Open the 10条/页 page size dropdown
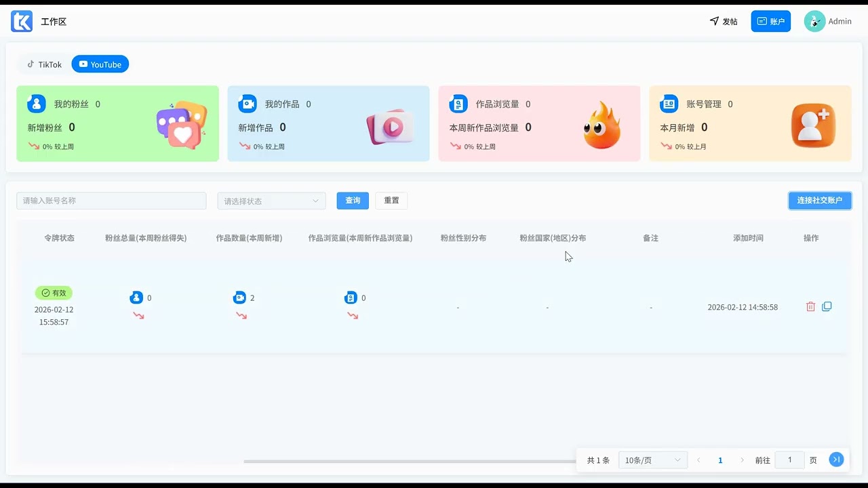The image size is (868, 488). (653, 460)
